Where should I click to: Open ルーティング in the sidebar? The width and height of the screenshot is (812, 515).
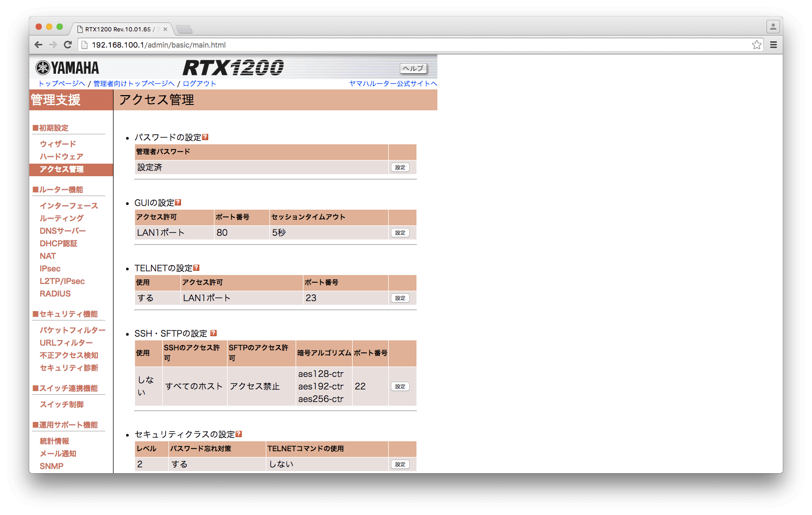pyautogui.click(x=62, y=218)
